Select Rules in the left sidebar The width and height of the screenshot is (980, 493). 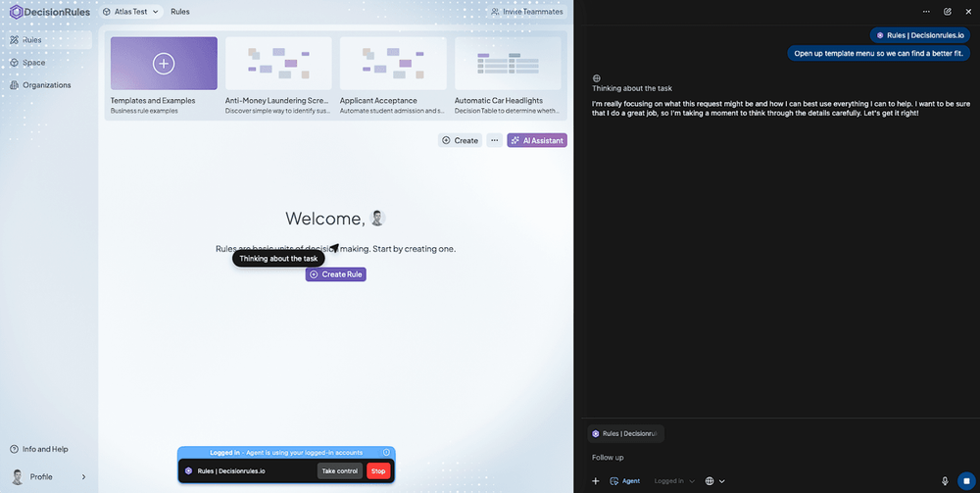pyautogui.click(x=49, y=40)
